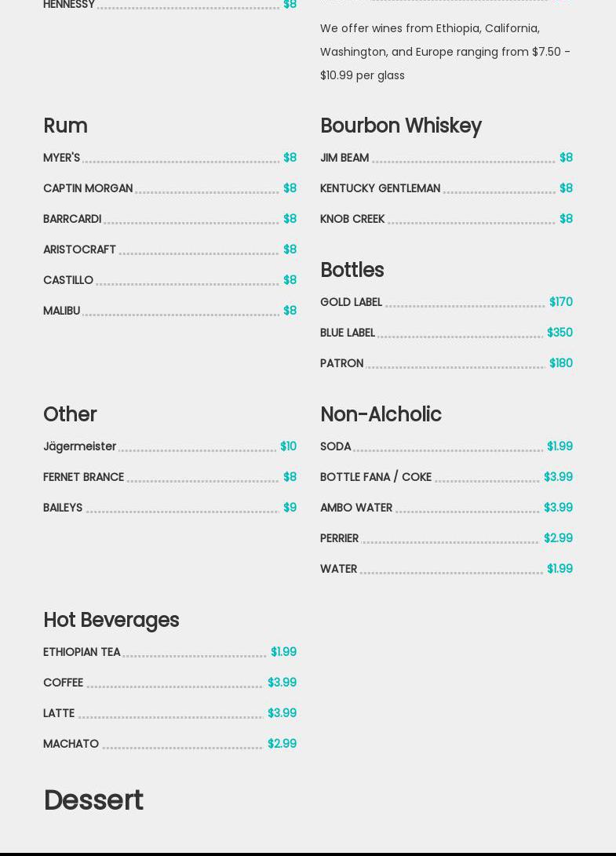Select the Jim Beam item

344,158
